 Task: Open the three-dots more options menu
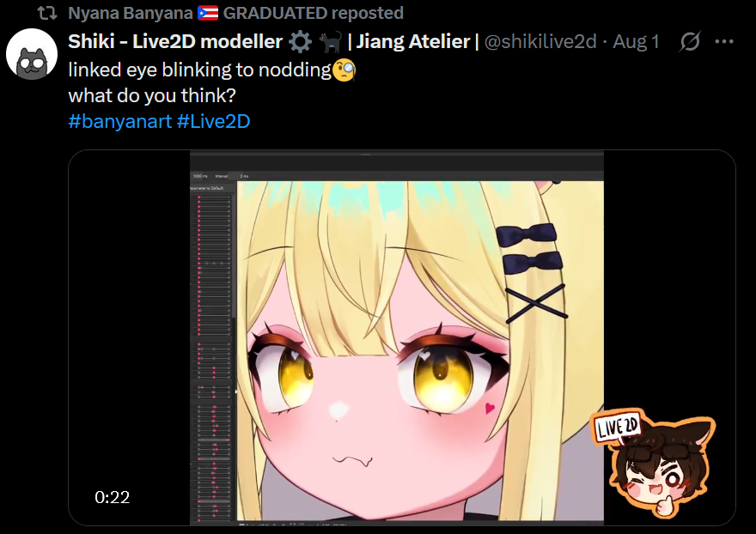coord(724,42)
